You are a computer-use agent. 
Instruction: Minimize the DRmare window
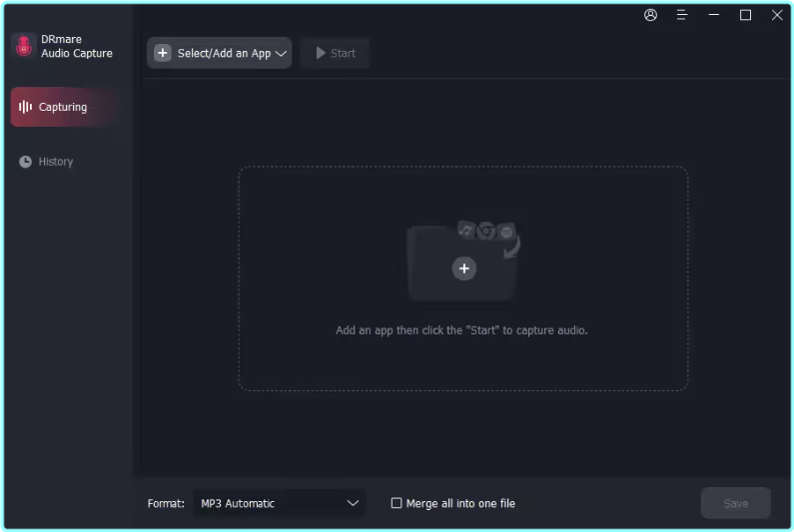pos(713,15)
